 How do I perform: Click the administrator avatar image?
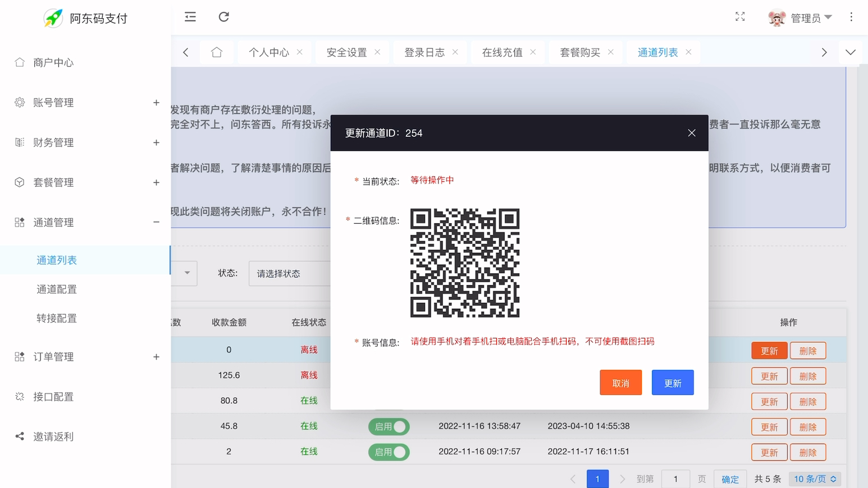point(776,18)
